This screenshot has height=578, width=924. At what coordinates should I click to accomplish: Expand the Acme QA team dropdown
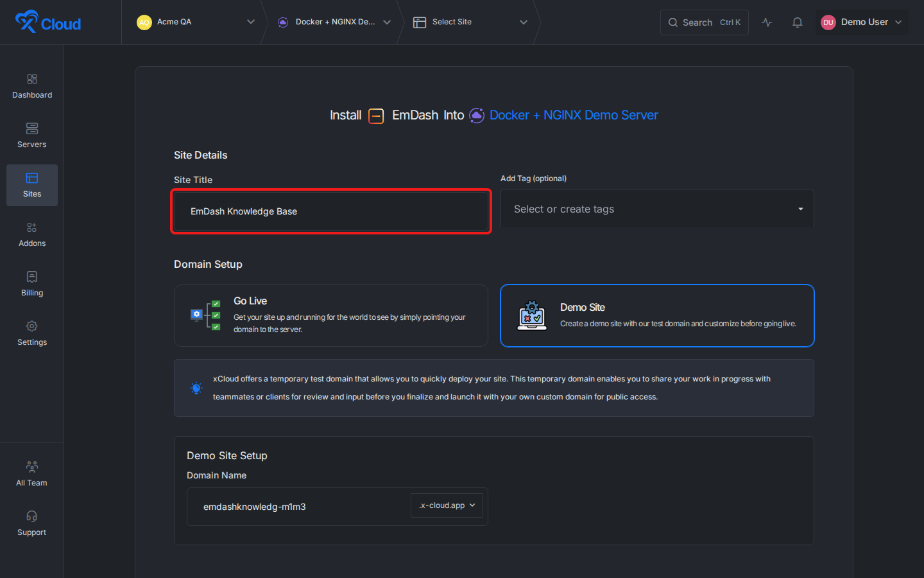(x=251, y=22)
